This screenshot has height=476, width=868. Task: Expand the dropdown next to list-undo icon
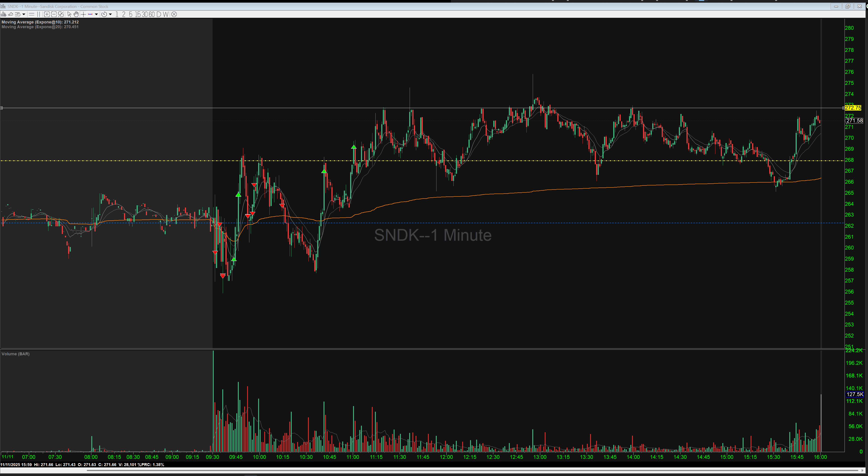(x=24, y=14)
